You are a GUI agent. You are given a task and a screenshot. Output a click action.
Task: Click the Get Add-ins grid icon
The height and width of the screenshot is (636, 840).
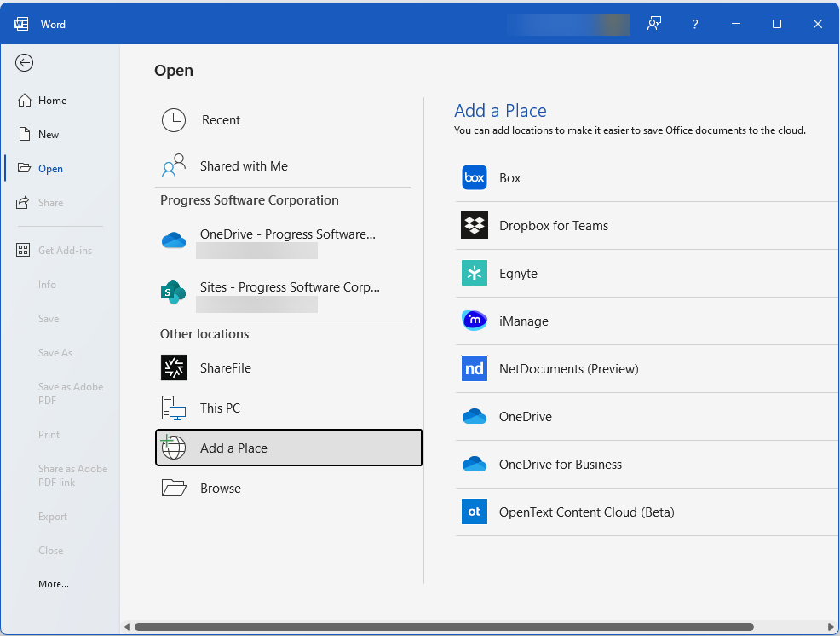[23, 250]
